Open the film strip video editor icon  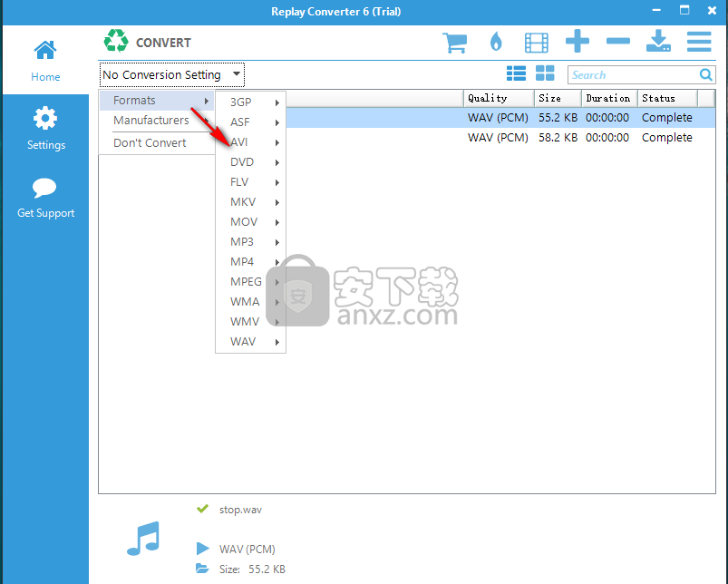[536, 43]
